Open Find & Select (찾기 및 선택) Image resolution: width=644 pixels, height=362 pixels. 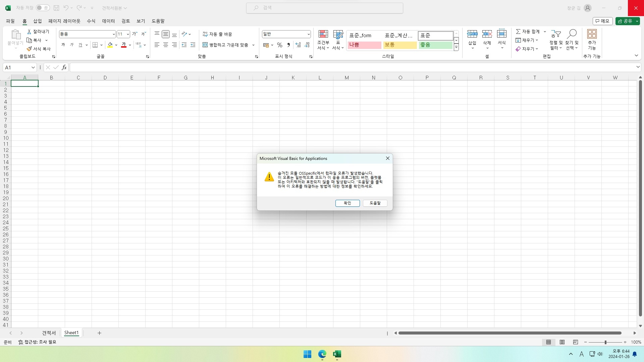click(x=572, y=40)
